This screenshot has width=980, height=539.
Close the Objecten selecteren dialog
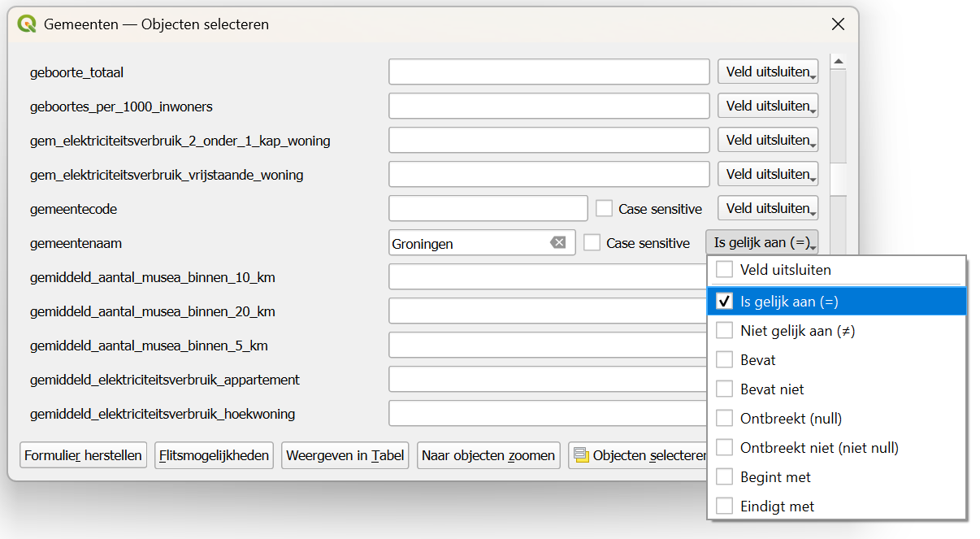pyautogui.click(x=838, y=24)
